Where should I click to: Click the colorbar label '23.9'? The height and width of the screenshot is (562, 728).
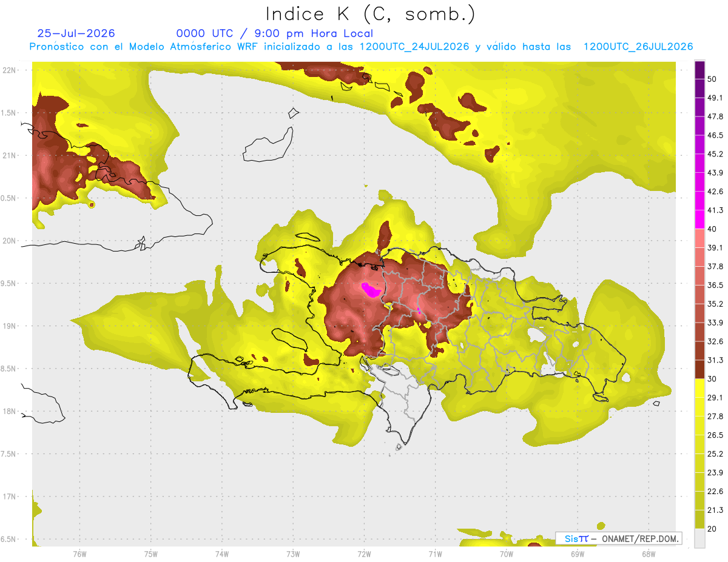click(716, 472)
